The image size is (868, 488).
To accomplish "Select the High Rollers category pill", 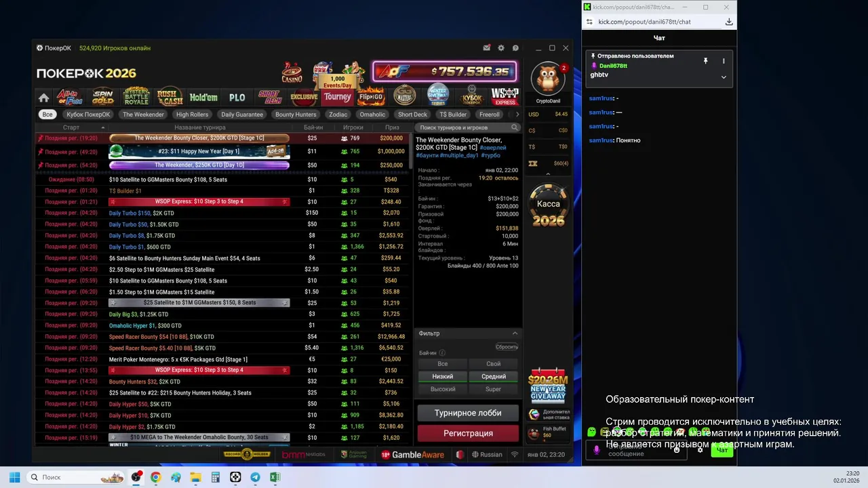I will (192, 115).
